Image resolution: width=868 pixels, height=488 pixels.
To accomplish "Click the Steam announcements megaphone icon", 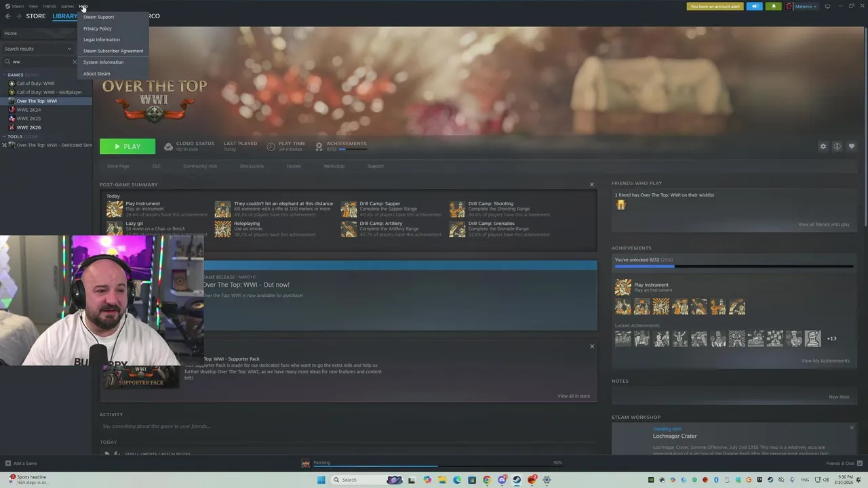I will [x=754, y=6].
